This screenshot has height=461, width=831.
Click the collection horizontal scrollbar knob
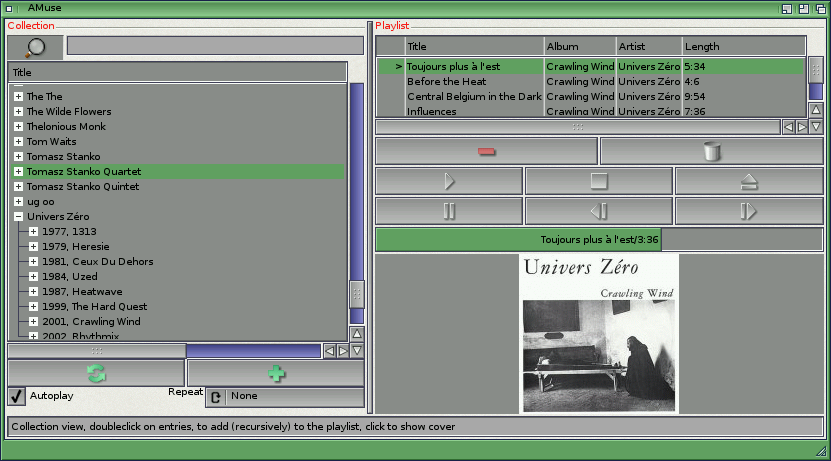coord(96,351)
